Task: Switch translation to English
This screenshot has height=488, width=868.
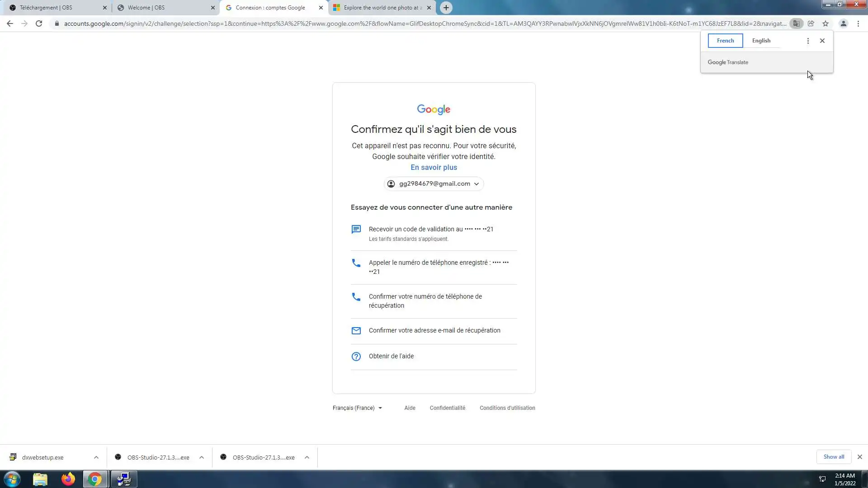Action: (x=761, y=41)
